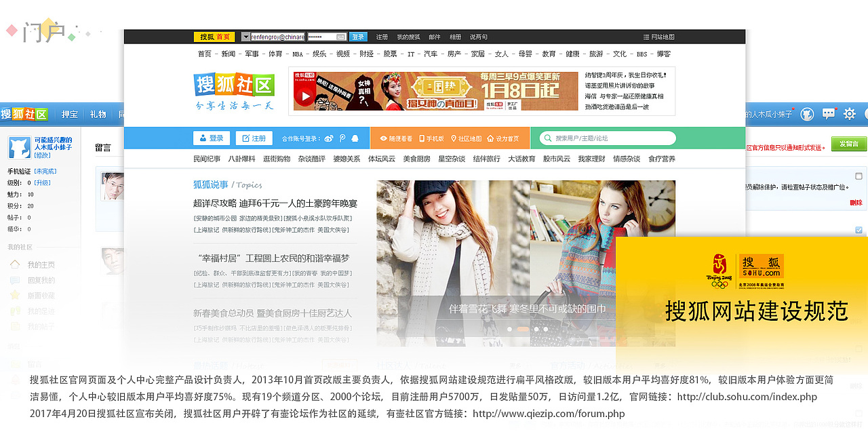Click the 注册 register button with pencil
The height and width of the screenshot is (434, 868).
coord(254,138)
